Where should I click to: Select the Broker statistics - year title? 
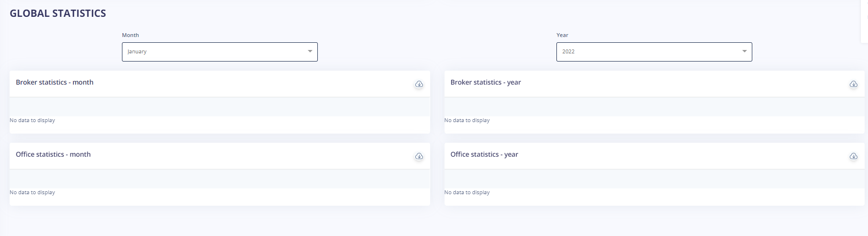point(486,82)
